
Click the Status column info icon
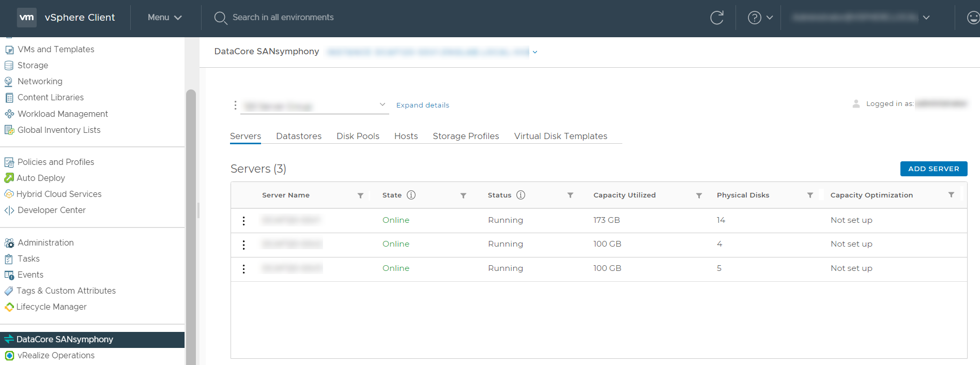520,195
